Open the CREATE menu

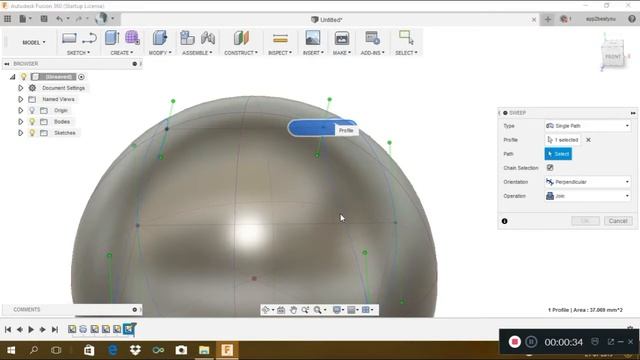[122, 53]
